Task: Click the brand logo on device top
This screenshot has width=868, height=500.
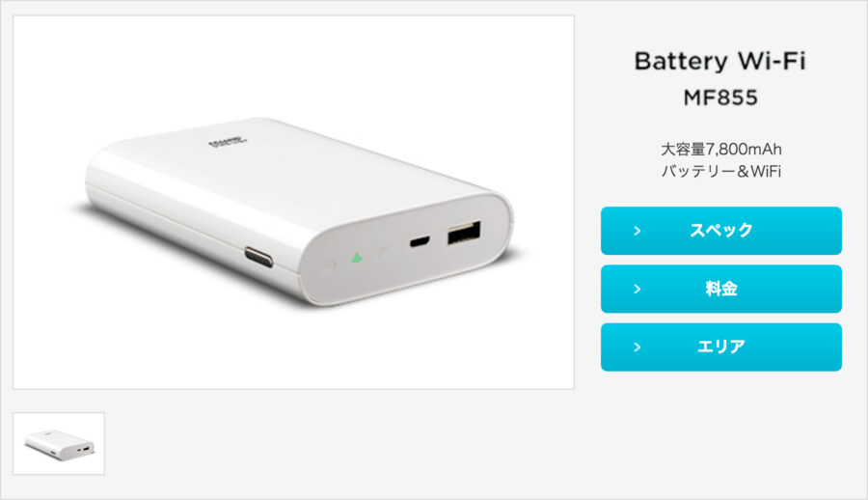Action: click(228, 143)
